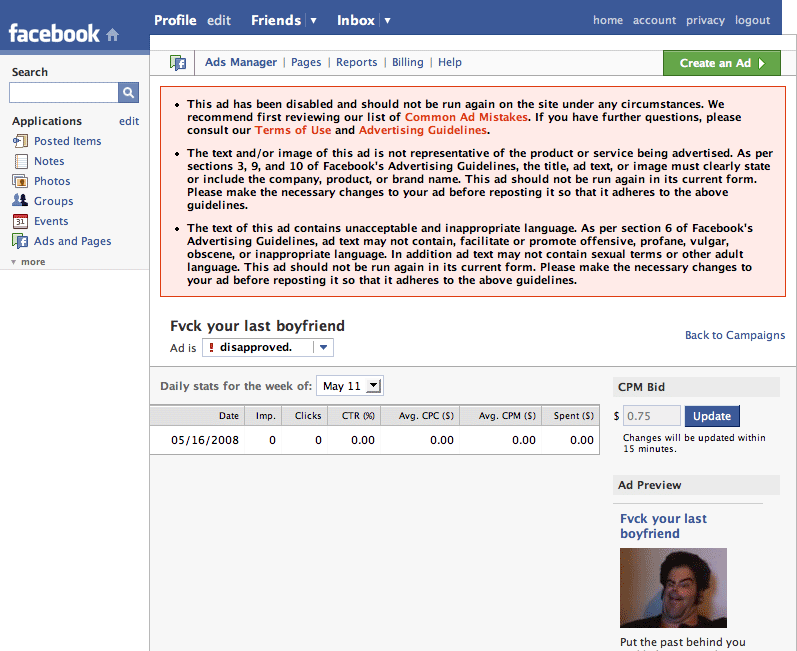
Task: Open the account settings link
Action: (654, 20)
